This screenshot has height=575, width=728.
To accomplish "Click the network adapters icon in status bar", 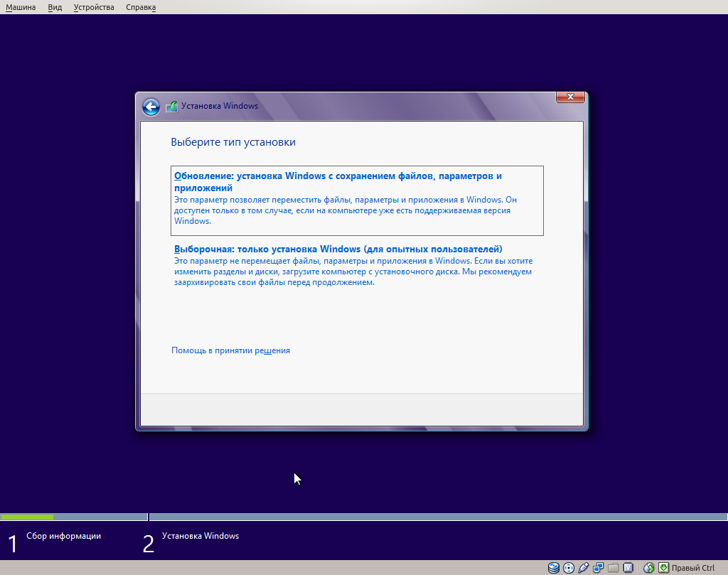I will [598, 569].
